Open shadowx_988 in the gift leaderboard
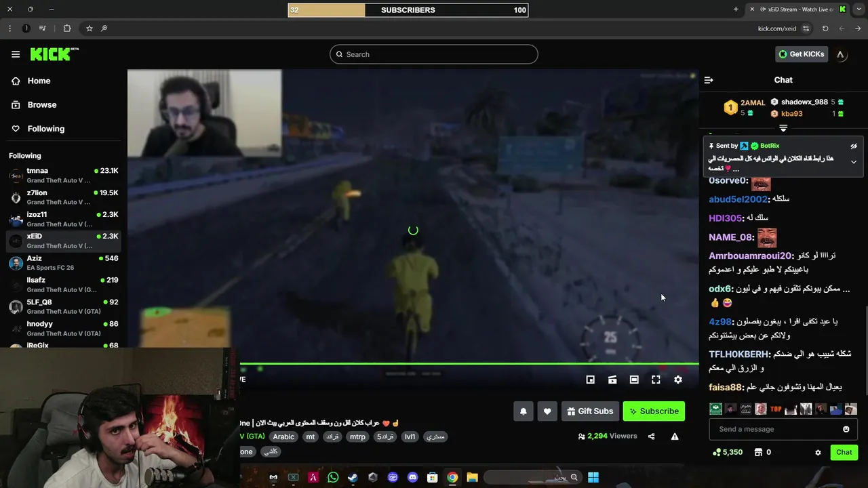 (x=804, y=102)
